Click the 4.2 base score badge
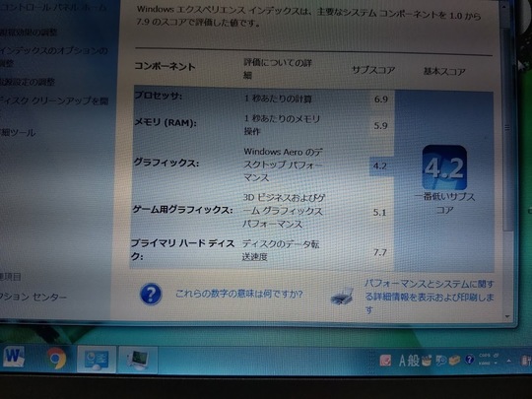This screenshot has width=532, height=399. tap(444, 167)
